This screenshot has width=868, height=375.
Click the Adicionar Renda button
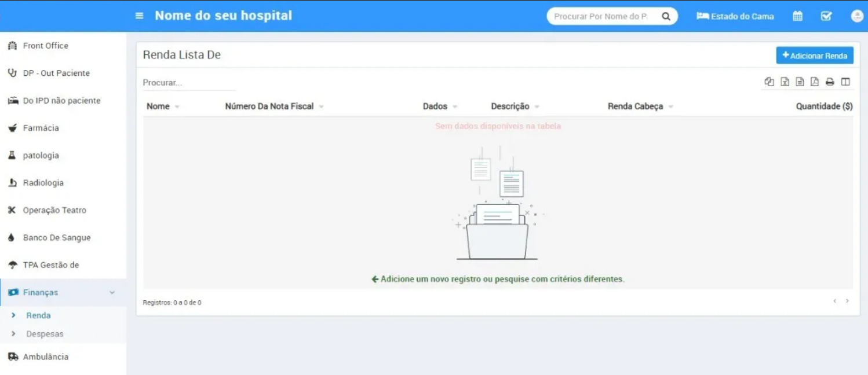[815, 56]
